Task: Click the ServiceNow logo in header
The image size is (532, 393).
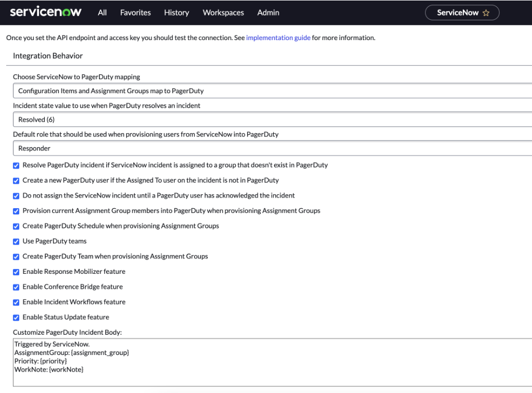Action: tap(46, 12)
